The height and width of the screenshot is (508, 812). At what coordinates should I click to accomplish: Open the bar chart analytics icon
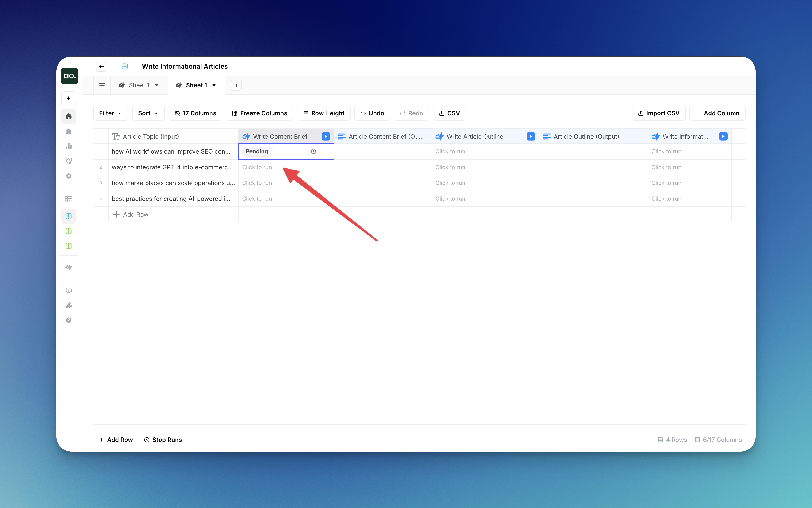pyautogui.click(x=68, y=146)
